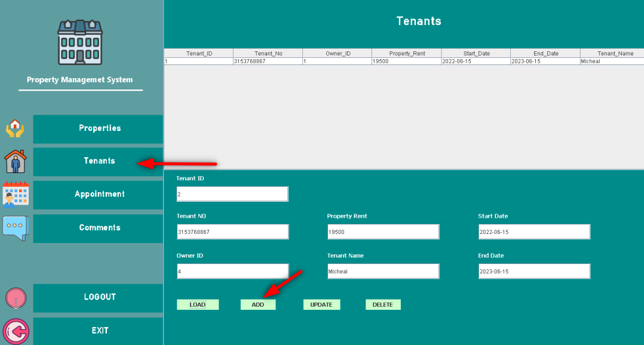Click the Appointment calendar icon
644x345 pixels.
coord(15,194)
